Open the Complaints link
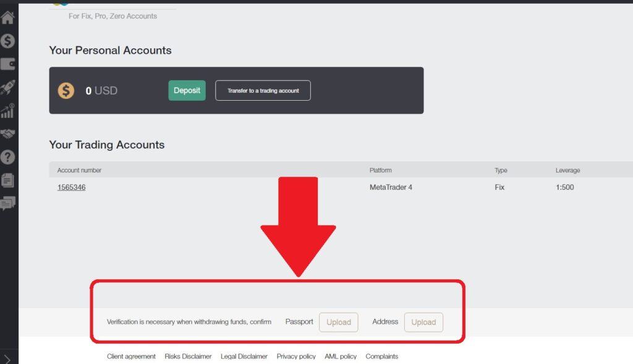The height and width of the screenshot is (364, 633). point(382,357)
